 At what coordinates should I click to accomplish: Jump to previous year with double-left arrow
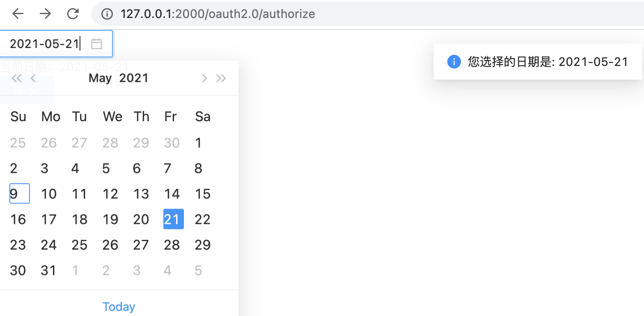pyautogui.click(x=16, y=78)
